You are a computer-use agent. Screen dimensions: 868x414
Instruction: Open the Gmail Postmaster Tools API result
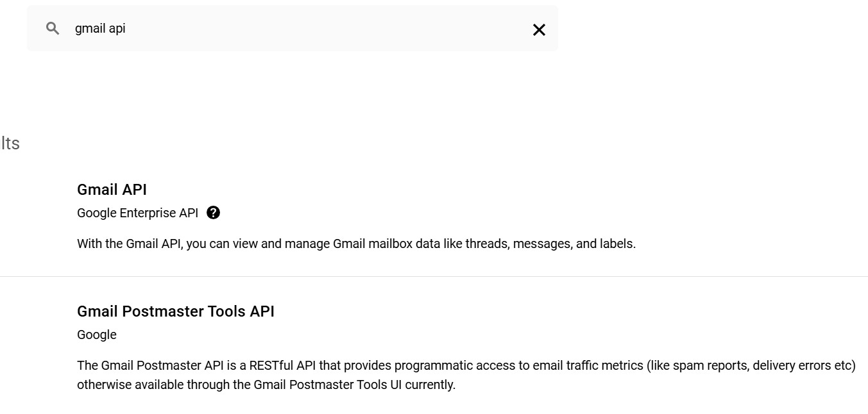click(175, 311)
